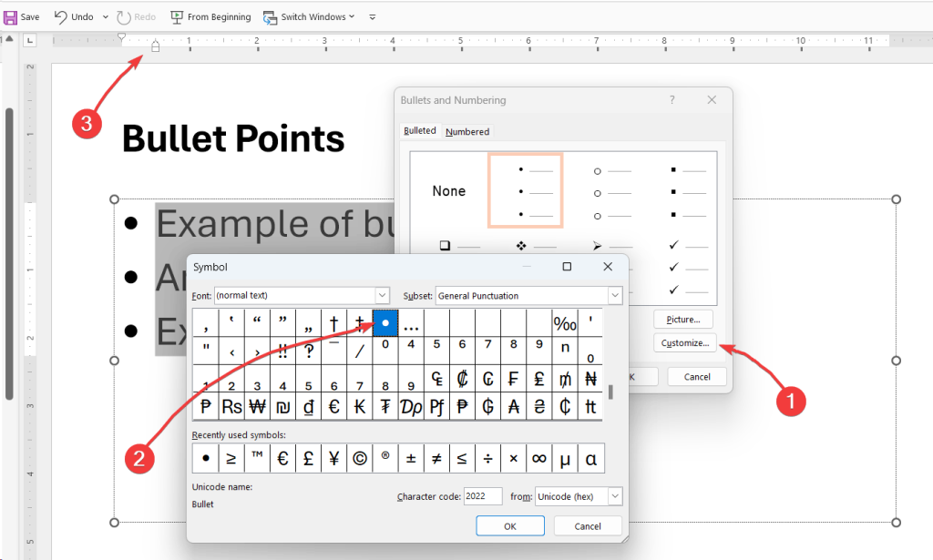Switch to the Numbered tab

tap(467, 130)
